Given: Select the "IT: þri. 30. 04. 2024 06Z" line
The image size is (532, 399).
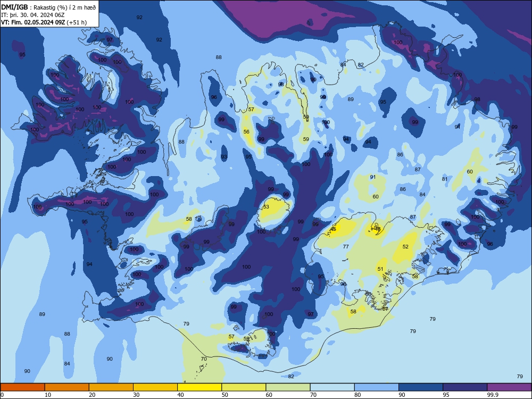Looking at the screenshot, I should click(x=33, y=15).
